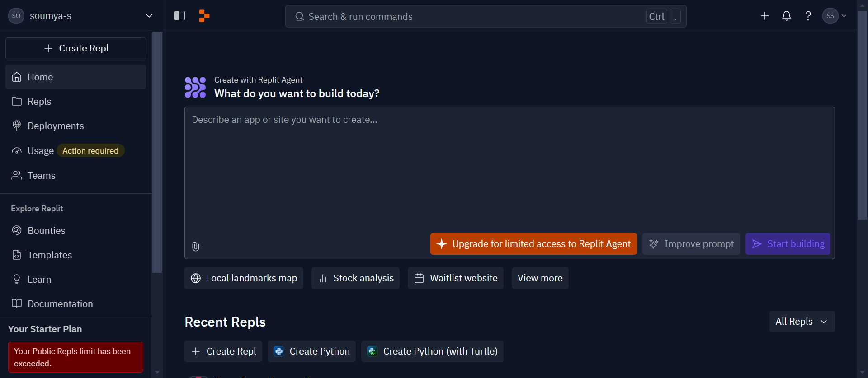Open Bounties in the sidebar

tap(76, 231)
